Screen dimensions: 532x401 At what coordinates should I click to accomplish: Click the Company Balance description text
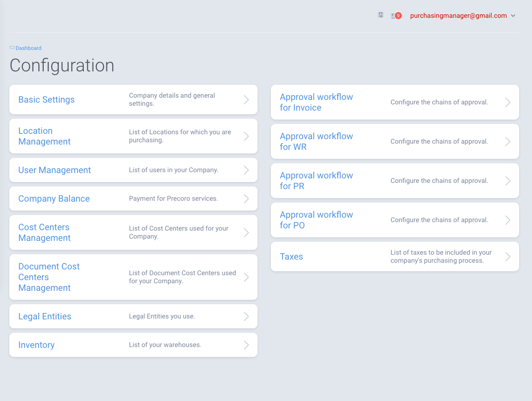point(173,198)
